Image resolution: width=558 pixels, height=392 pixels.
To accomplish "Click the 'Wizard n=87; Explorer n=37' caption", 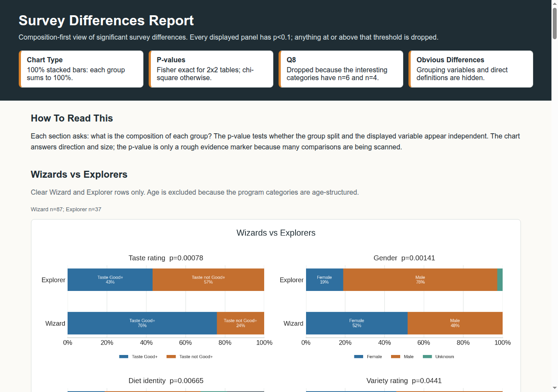I will click(x=66, y=210).
